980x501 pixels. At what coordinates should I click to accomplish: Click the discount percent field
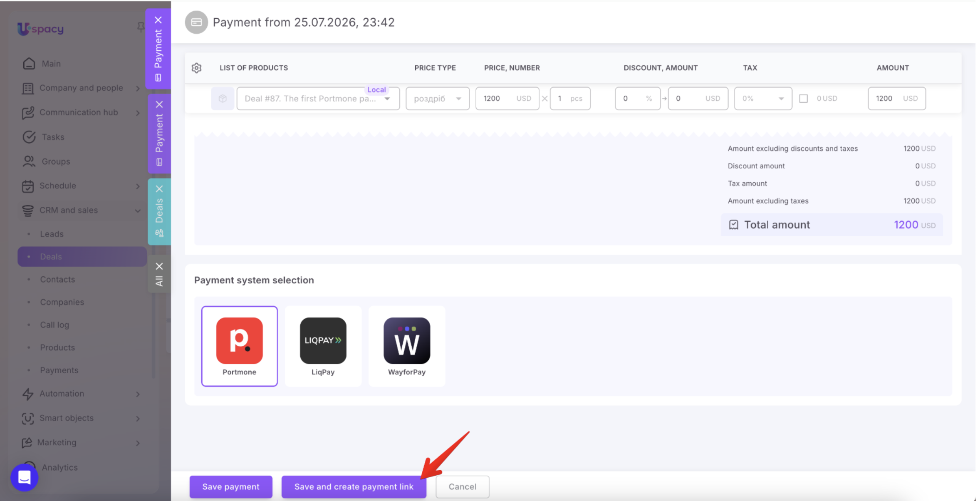pos(638,99)
